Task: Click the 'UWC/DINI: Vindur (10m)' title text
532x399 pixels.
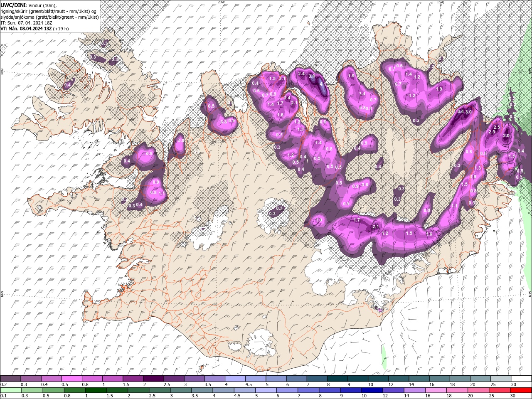Action: click(x=28, y=5)
